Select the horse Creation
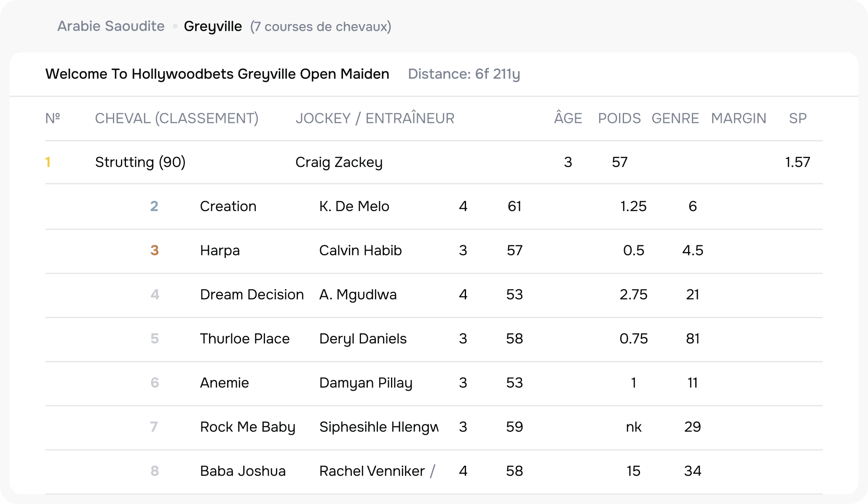 228,206
